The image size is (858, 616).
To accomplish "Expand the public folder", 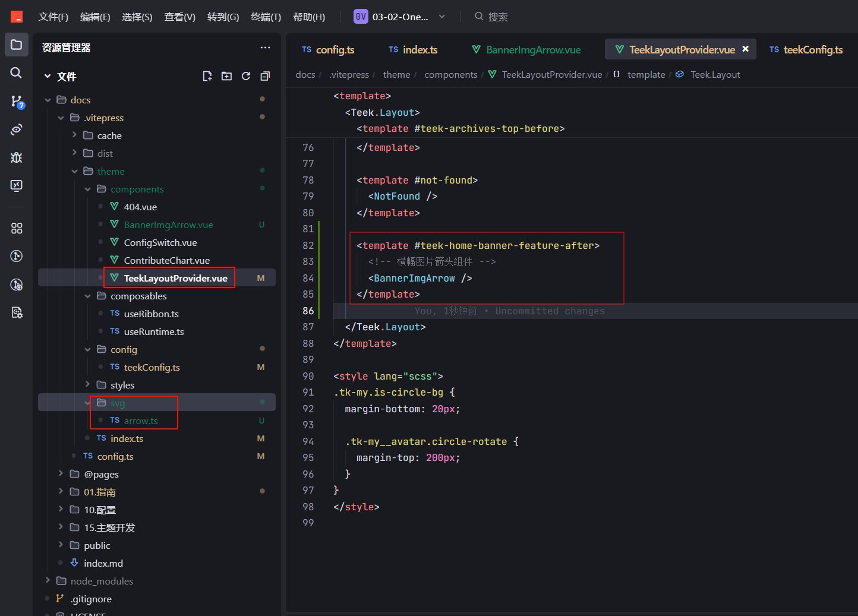I will pos(61,545).
